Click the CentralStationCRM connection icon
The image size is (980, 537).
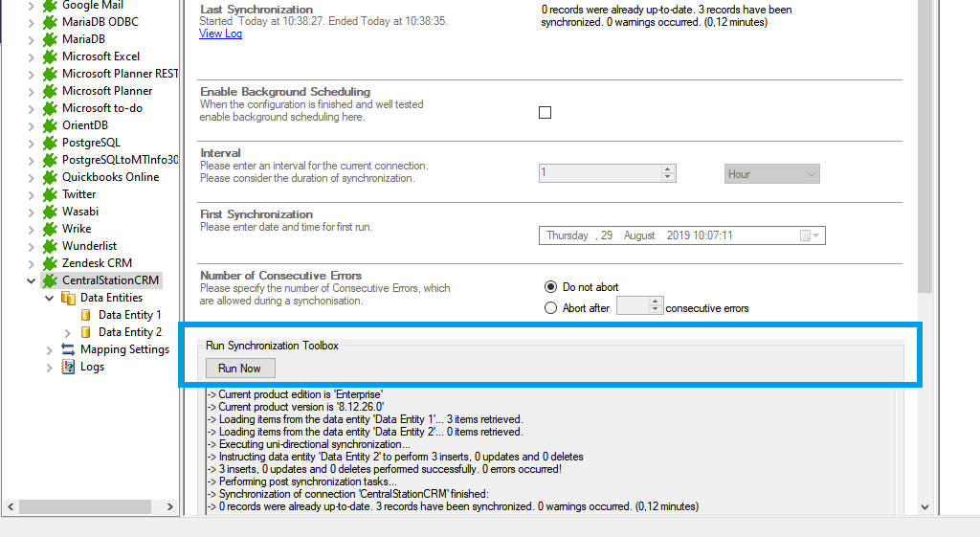[x=50, y=280]
